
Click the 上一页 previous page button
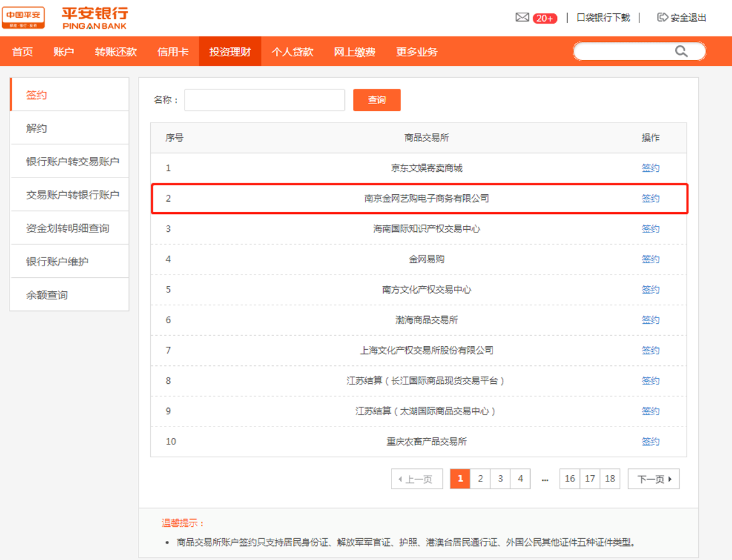coord(417,479)
